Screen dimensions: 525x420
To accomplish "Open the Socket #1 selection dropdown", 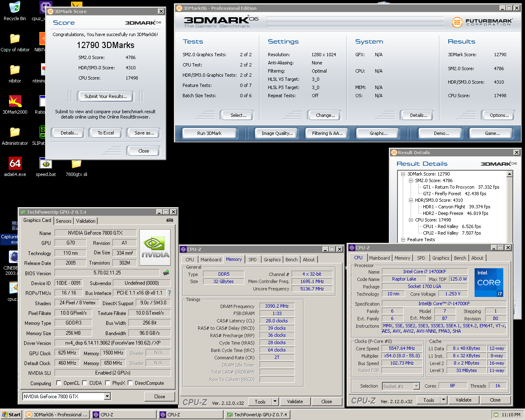I will (416, 386).
